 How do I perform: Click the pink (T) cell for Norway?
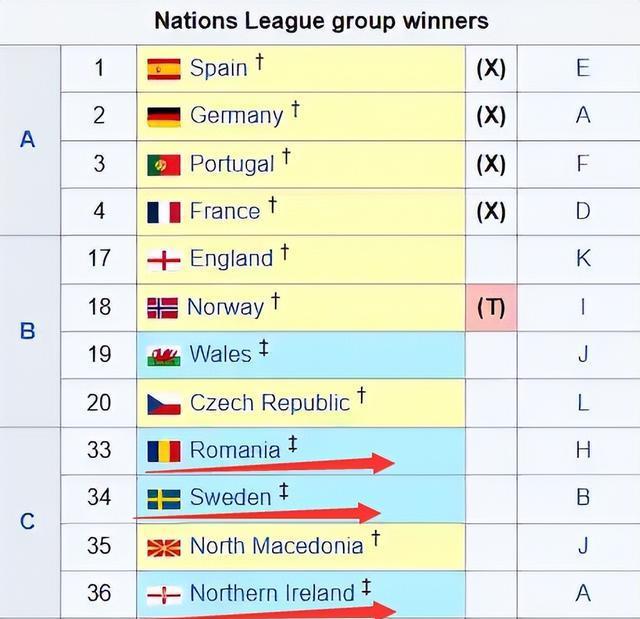pos(490,307)
